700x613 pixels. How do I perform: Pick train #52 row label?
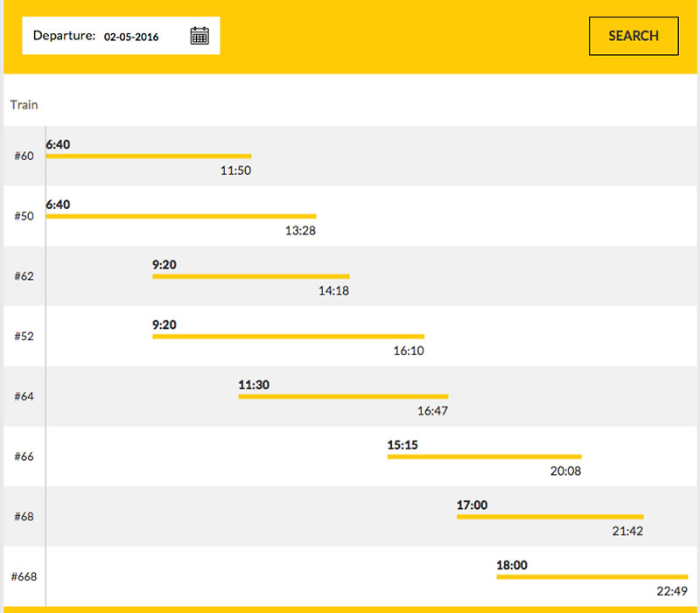(24, 336)
